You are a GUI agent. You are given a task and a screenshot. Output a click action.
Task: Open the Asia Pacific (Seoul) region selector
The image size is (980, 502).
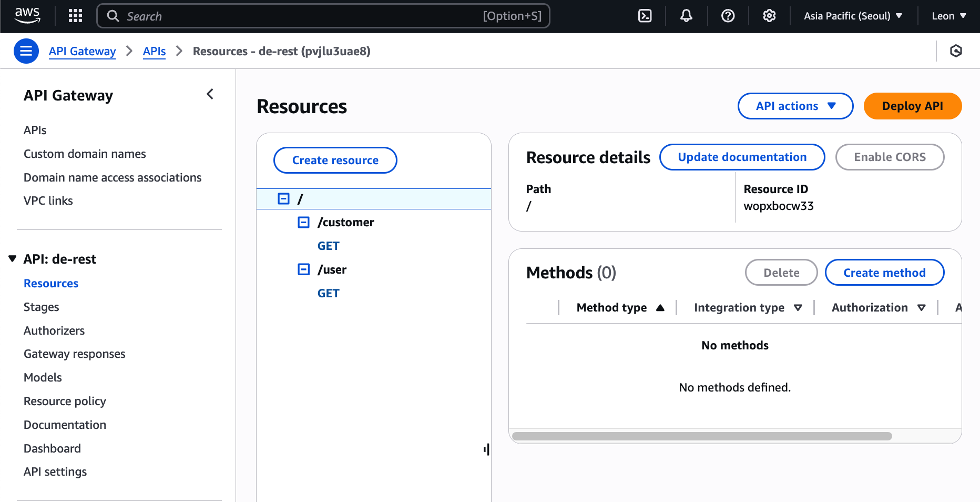coord(853,16)
